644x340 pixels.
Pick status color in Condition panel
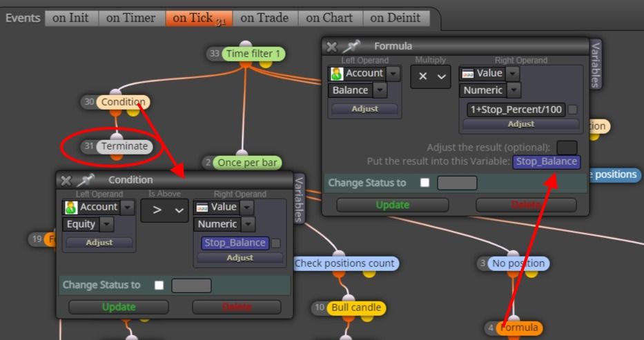coord(191,286)
